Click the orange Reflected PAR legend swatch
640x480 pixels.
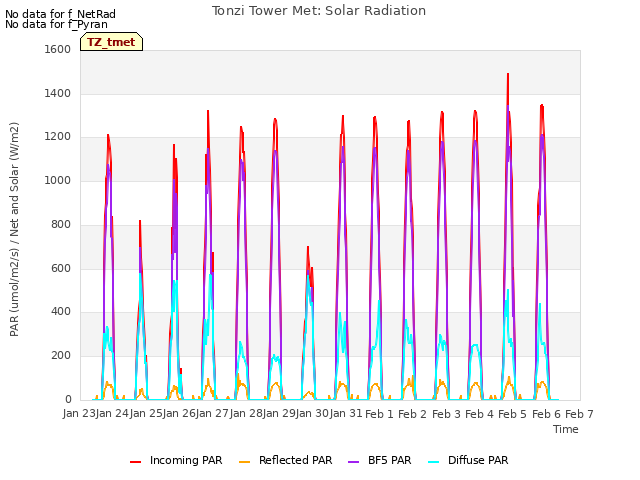click(x=244, y=462)
